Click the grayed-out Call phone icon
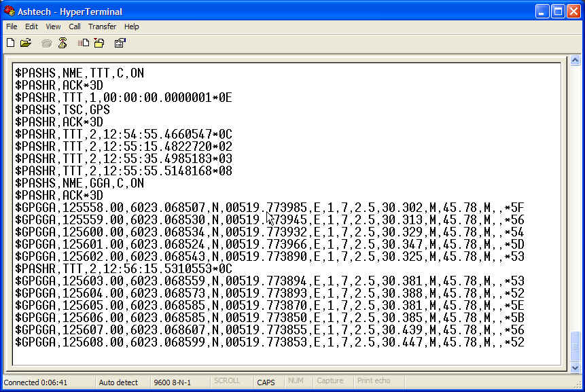 coord(46,43)
